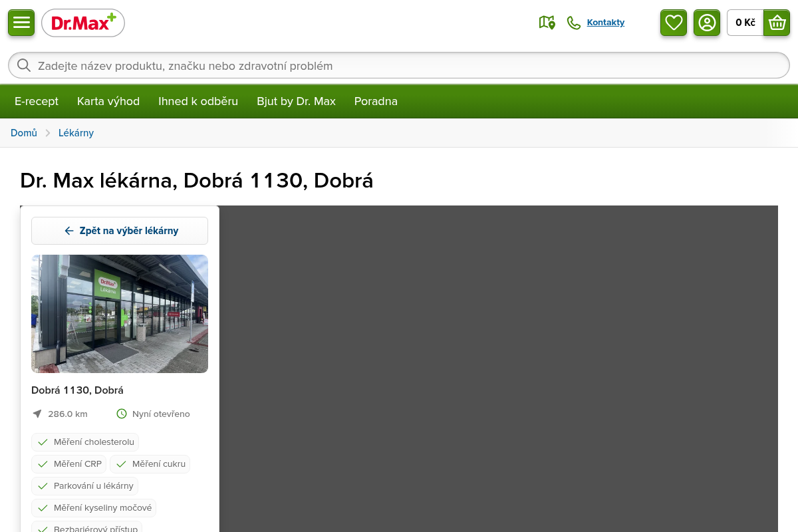Click the 286.0 km distance text
This screenshot has width=798, height=532.
click(x=68, y=414)
